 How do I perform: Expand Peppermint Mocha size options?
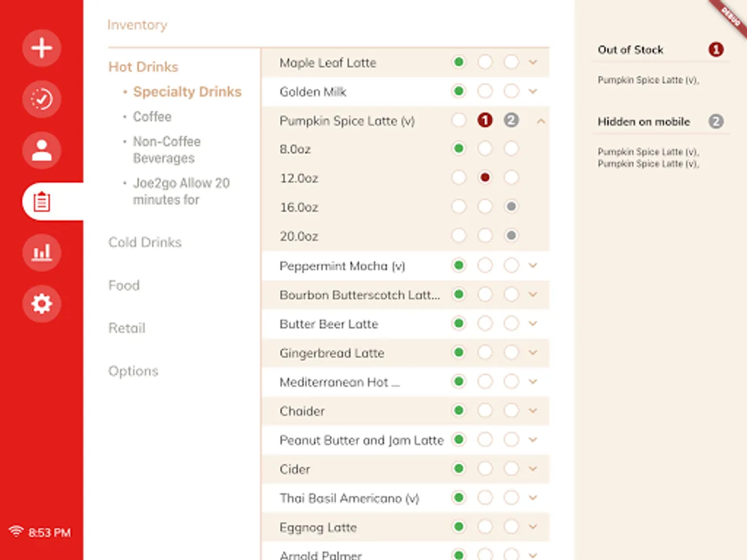pyautogui.click(x=533, y=266)
